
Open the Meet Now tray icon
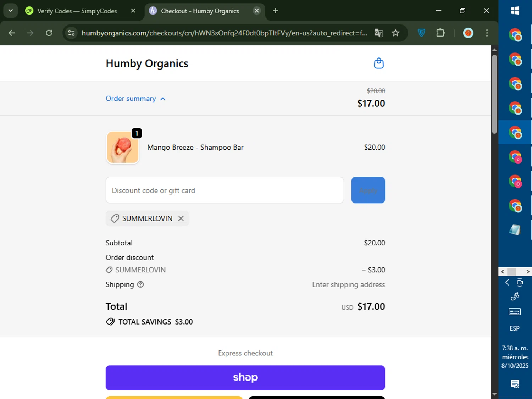520,282
